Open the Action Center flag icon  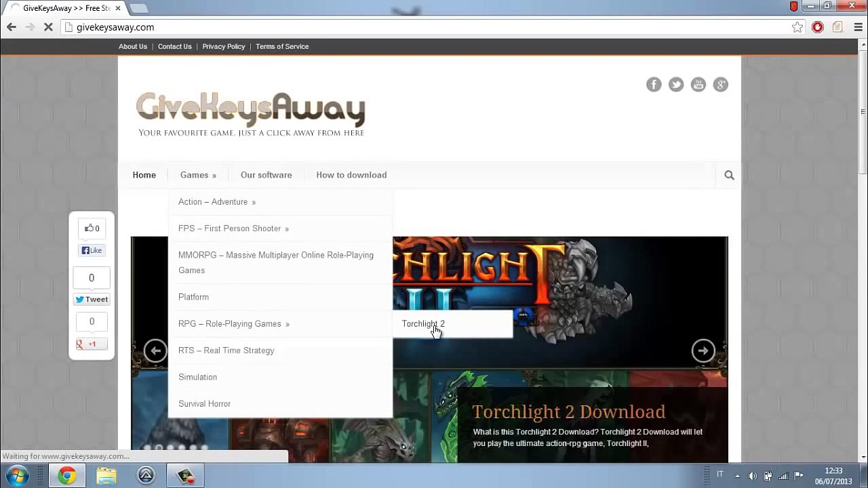pyautogui.click(x=799, y=475)
